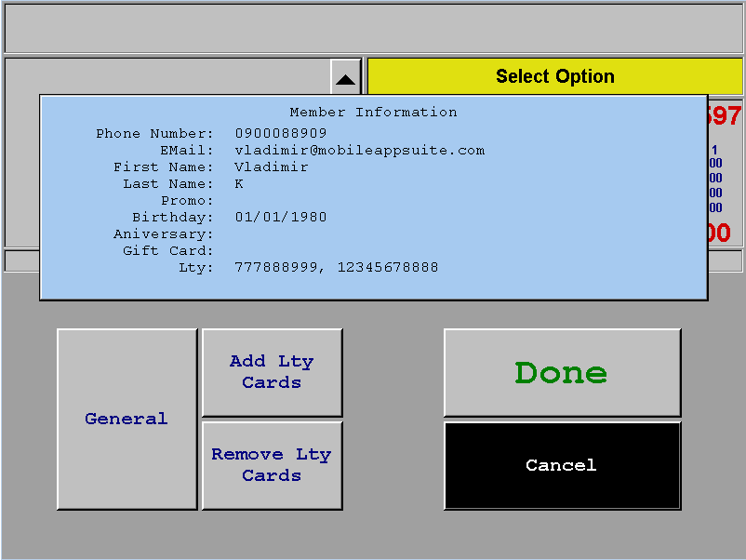The height and width of the screenshot is (560, 746).
Task: Click the yellow Select Option header
Action: 554,77
